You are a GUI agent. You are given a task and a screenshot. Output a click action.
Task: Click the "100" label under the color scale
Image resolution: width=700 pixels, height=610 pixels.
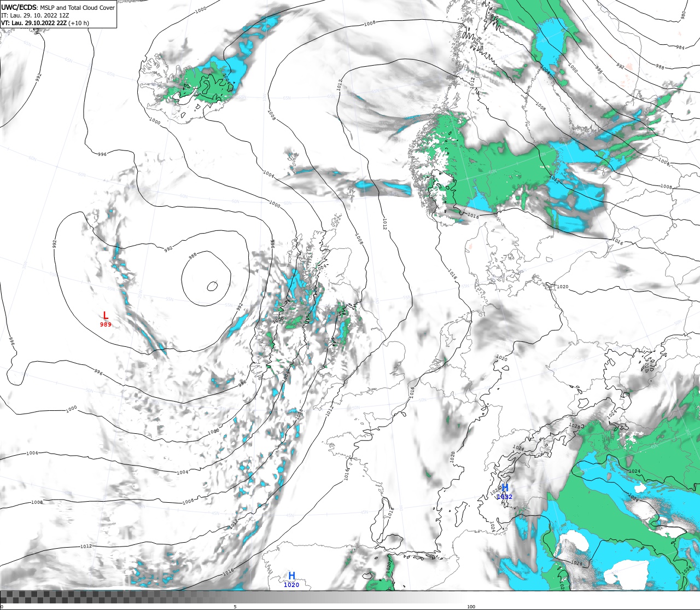coord(471,607)
